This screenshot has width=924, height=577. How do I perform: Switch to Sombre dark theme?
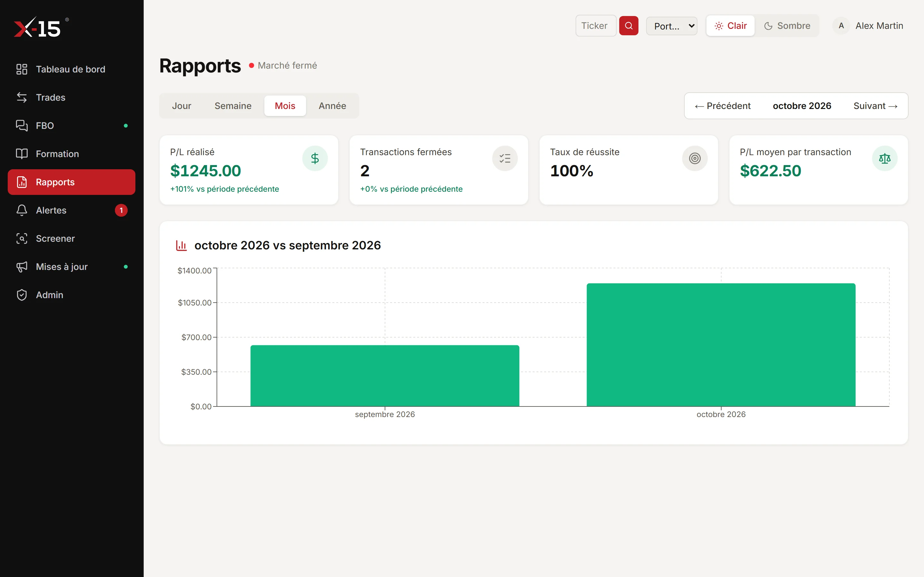pyautogui.click(x=787, y=26)
